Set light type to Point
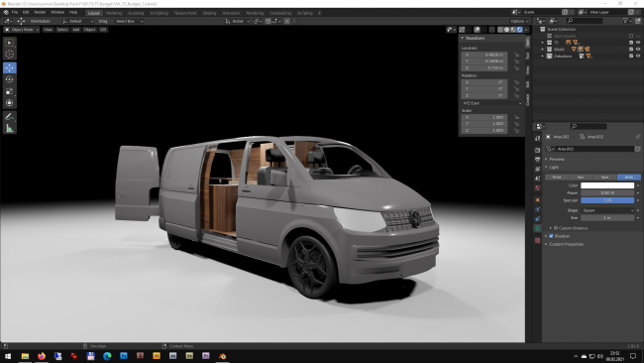The height and width of the screenshot is (363, 644). (557, 178)
